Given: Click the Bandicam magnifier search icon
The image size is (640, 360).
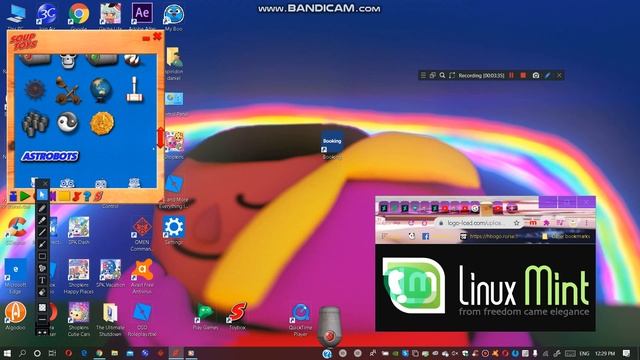Looking at the screenshot, I should (442, 75).
